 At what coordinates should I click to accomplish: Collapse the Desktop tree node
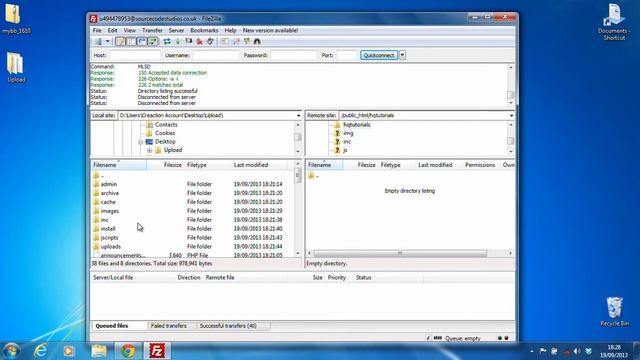coord(140,142)
